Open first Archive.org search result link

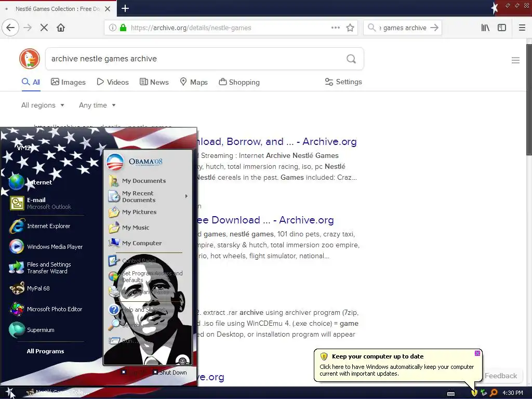(x=276, y=141)
